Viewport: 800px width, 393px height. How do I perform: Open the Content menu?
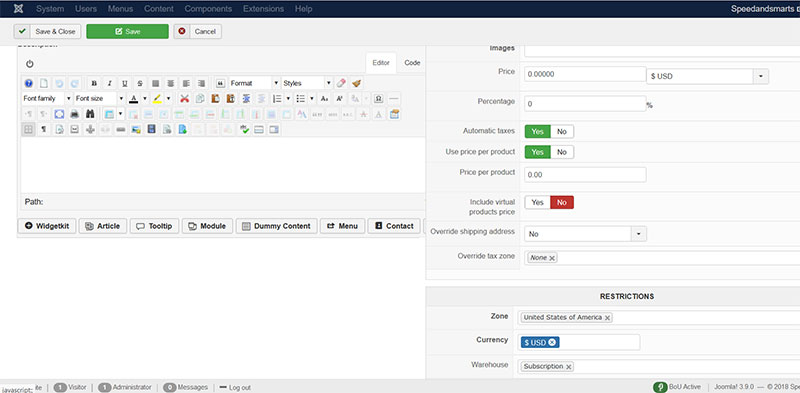[x=159, y=9]
